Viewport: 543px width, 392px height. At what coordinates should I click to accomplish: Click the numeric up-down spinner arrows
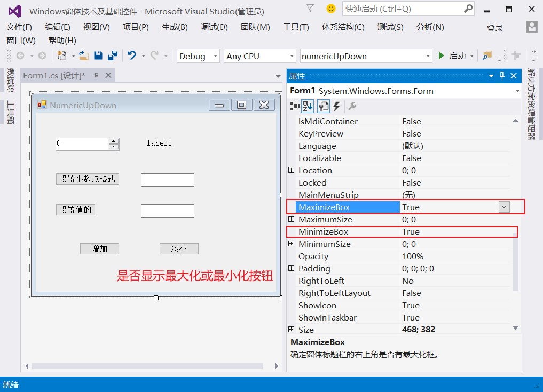point(114,144)
